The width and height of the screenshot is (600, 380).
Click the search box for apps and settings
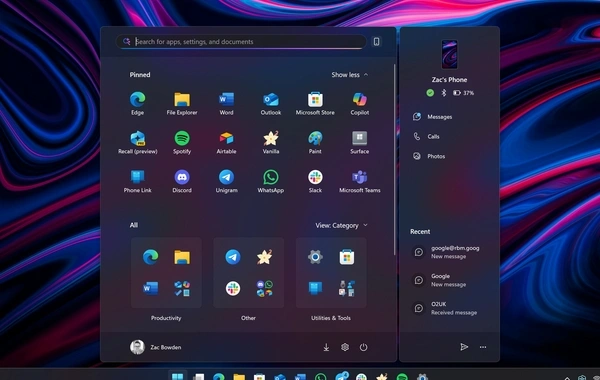click(x=241, y=41)
